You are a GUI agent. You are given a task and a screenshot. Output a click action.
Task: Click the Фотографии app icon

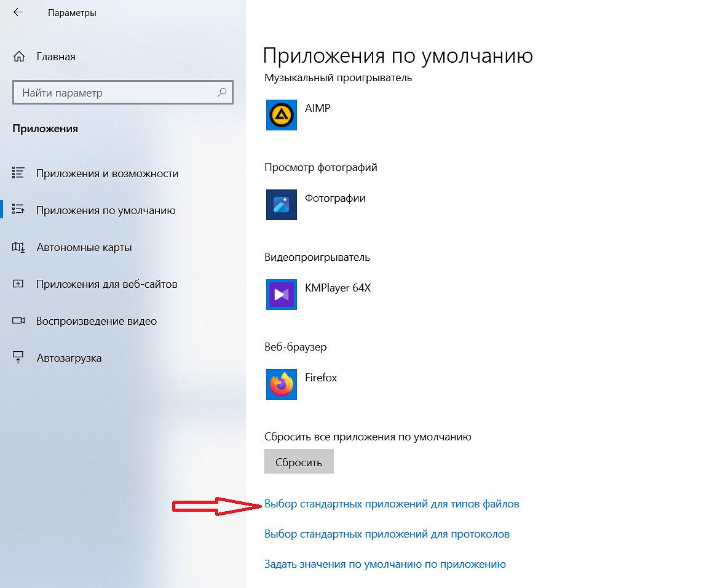point(282,204)
